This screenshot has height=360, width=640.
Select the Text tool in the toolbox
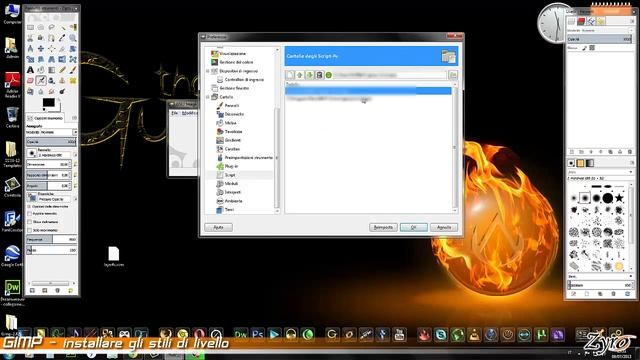click(30, 70)
